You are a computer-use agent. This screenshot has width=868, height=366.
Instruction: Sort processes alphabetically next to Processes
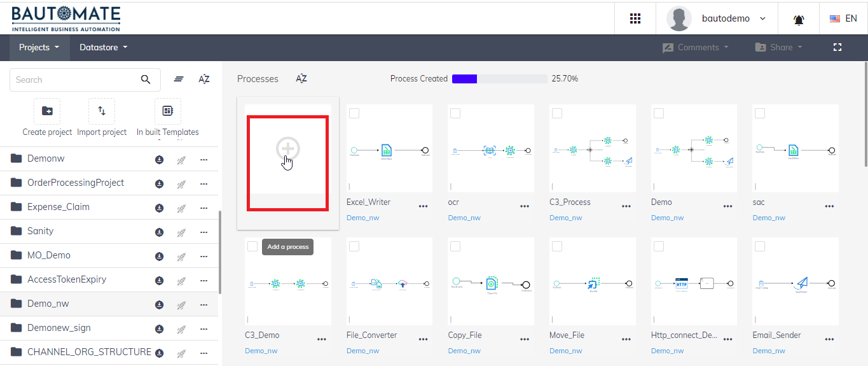pos(301,79)
